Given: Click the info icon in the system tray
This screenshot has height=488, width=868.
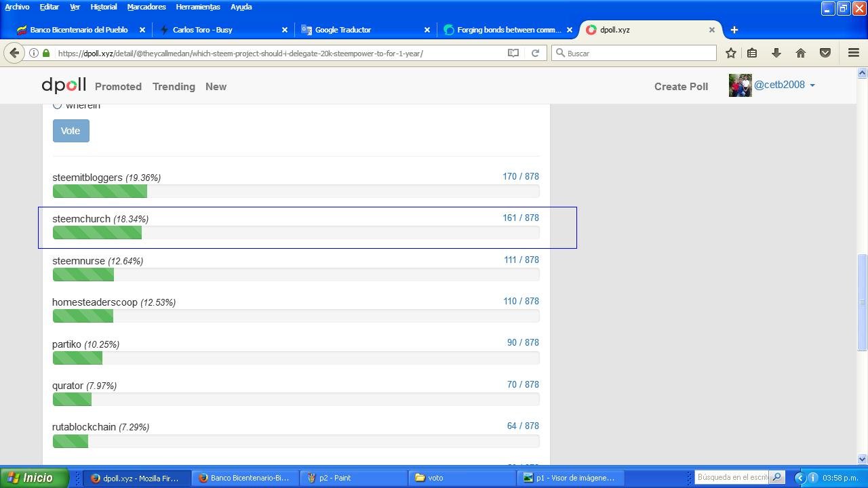Looking at the screenshot, I should (x=812, y=478).
